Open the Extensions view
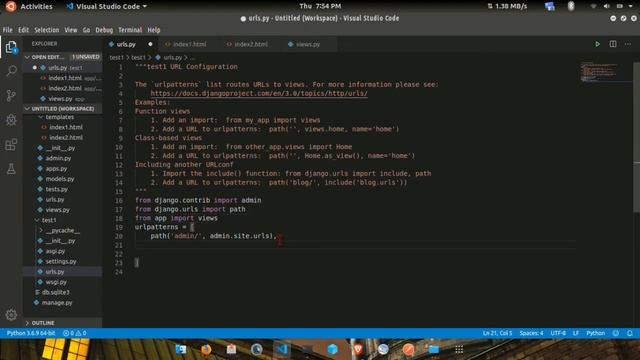This screenshot has width=640, height=360. click(11, 144)
